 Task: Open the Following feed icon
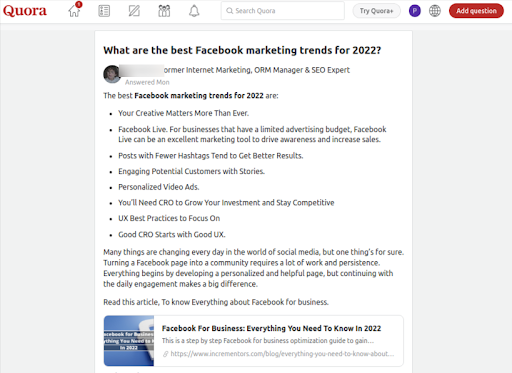[x=104, y=11]
